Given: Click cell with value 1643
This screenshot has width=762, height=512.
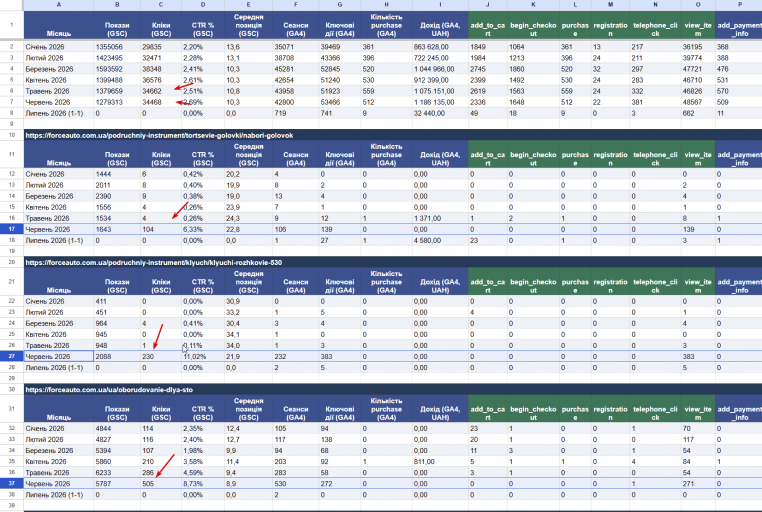Looking at the screenshot, I should [x=117, y=229].
